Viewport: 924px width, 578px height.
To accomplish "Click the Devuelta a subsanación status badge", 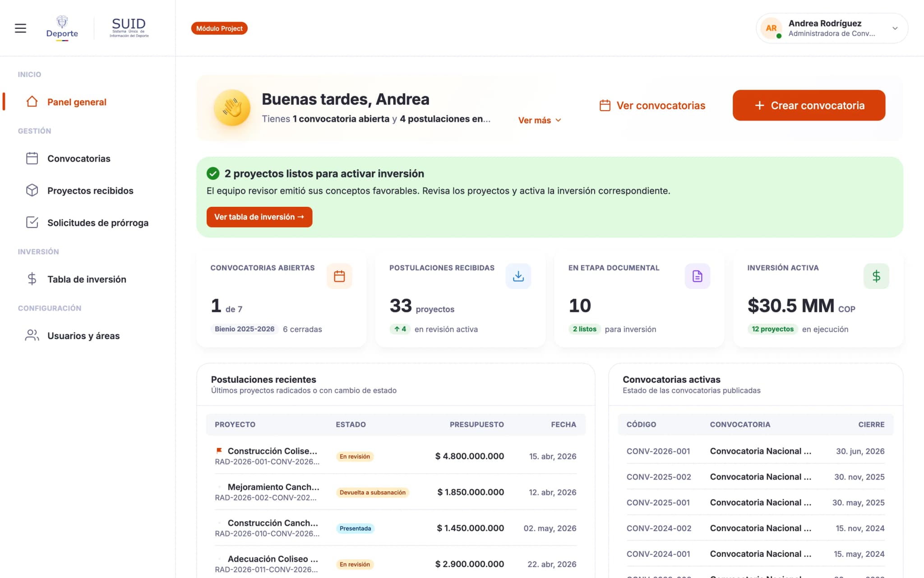I will [373, 492].
